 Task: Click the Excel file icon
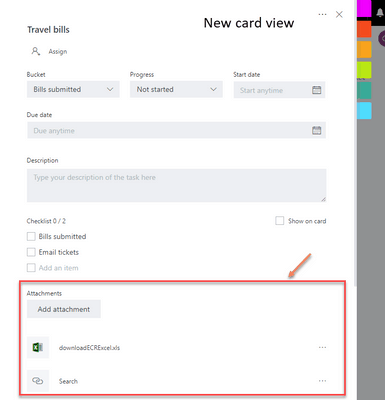click(38, 347)
